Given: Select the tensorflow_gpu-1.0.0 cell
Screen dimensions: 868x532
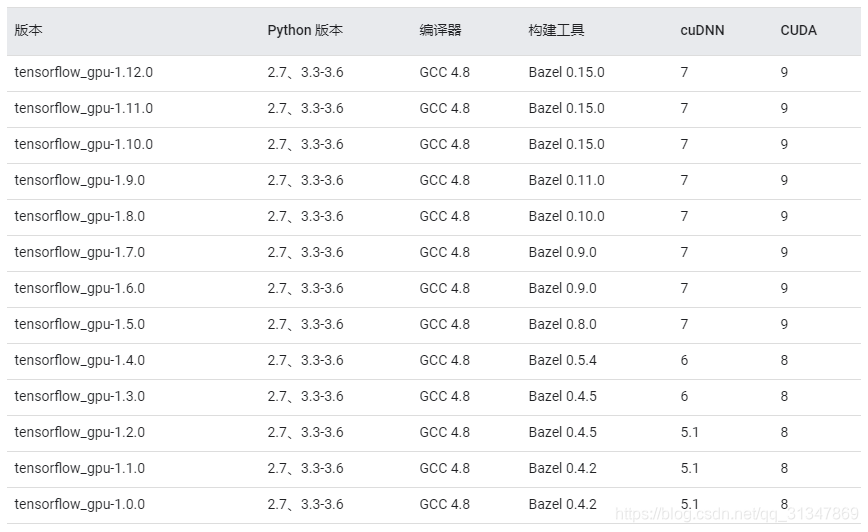Looking at the screenshot, I should click(80, 504).
